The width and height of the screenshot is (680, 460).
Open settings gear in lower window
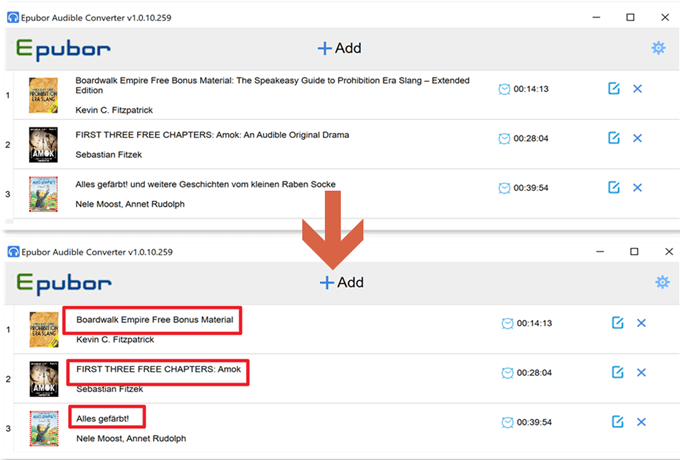pos(662,282)
